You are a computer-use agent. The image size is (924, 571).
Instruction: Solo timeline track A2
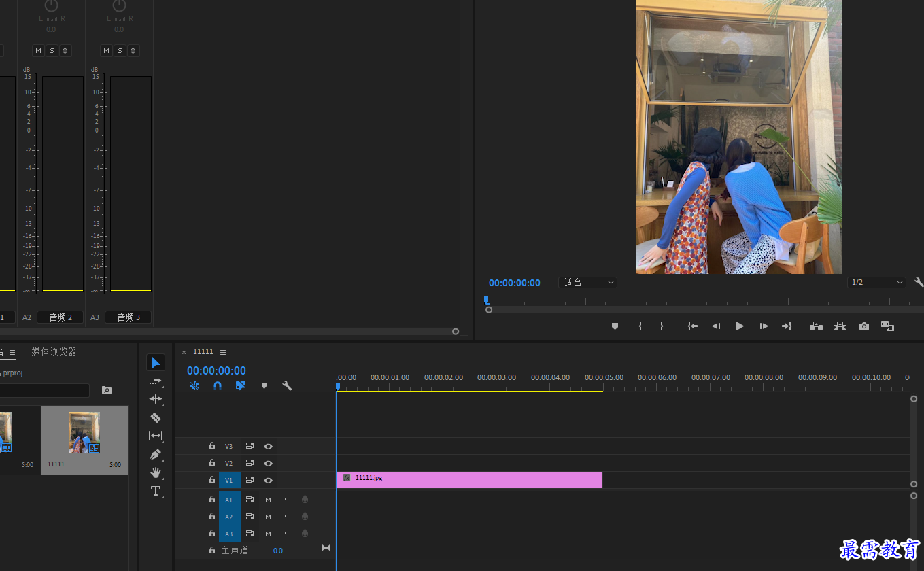286,517
